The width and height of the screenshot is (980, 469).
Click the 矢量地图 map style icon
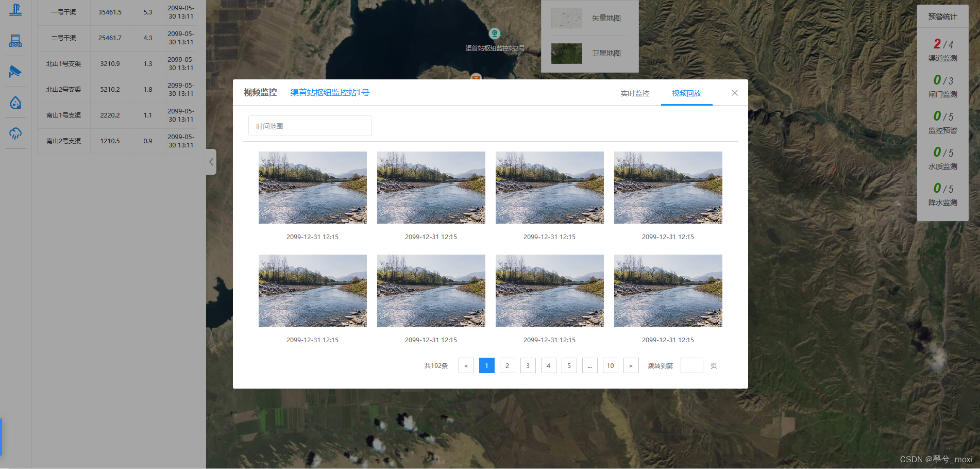[566, 18]
